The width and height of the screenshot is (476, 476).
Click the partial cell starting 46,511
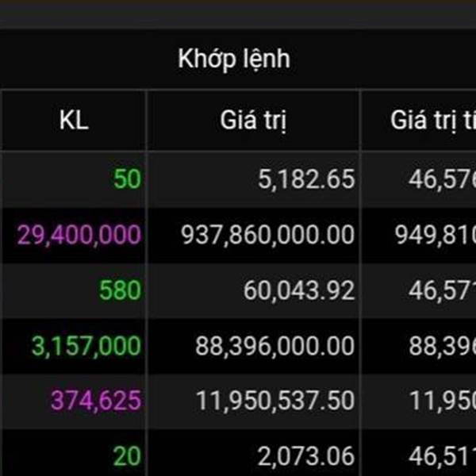point(443,456)
